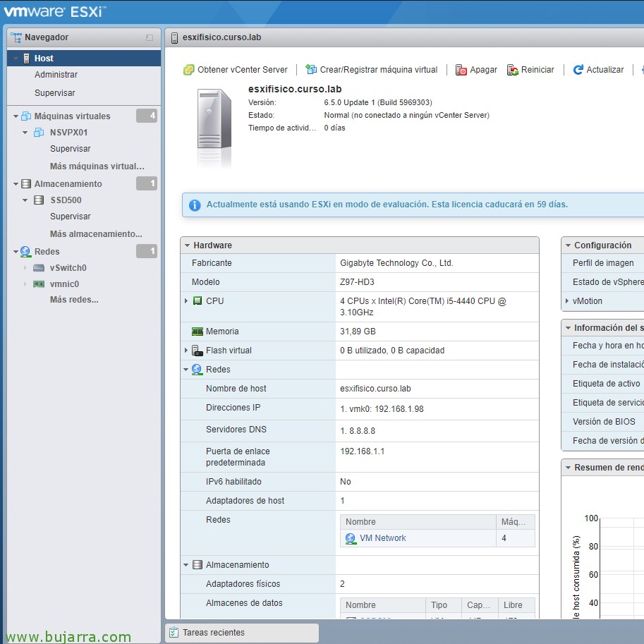Click the Reiniciar reboot icon

pos(512,70)
